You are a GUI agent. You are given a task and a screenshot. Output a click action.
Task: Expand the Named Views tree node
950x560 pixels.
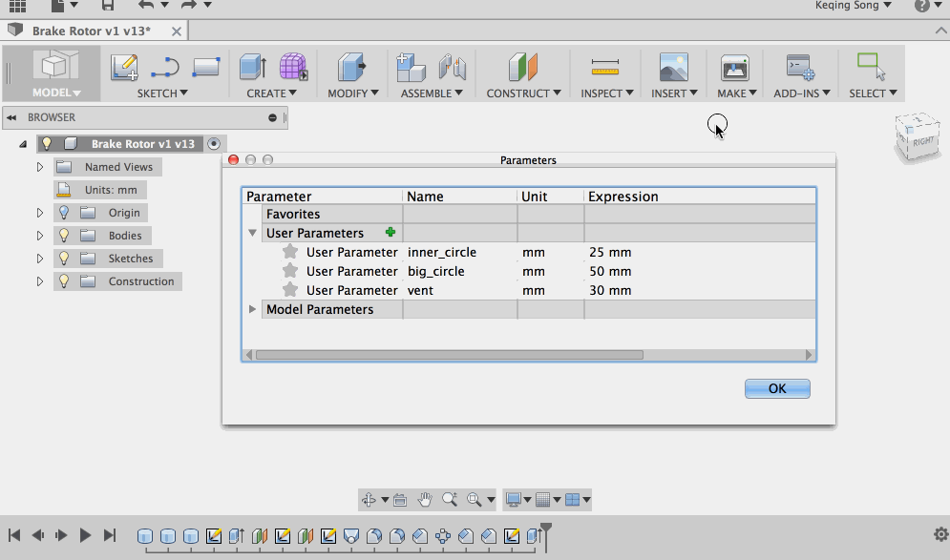click(x=40, y=167)
